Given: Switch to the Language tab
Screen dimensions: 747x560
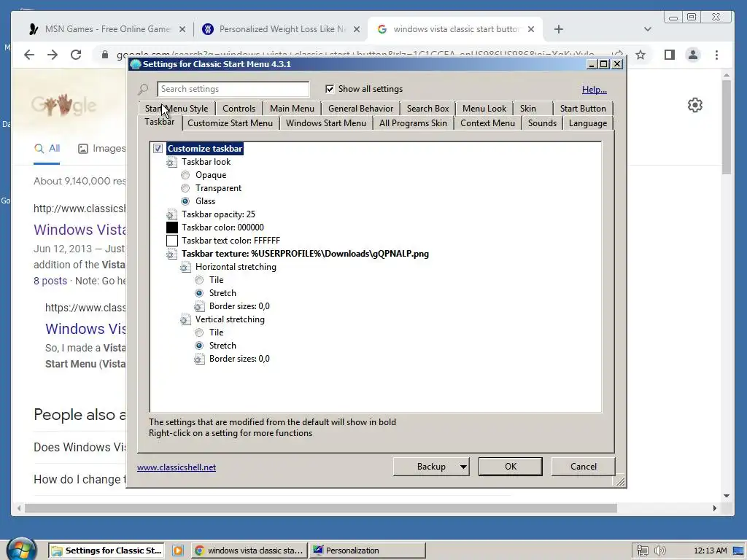Looking at the screenshot, I should [x=588, y=123].
